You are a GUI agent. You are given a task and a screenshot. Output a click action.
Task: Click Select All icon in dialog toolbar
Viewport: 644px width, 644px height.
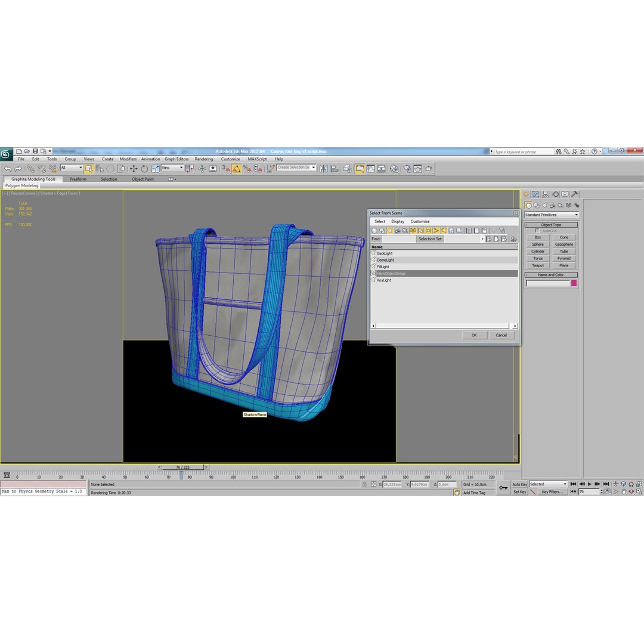point(469,231)
